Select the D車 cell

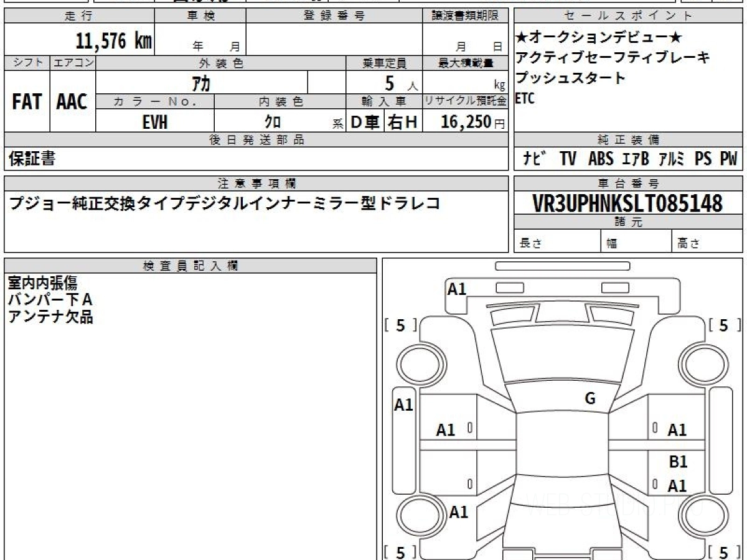365,122
